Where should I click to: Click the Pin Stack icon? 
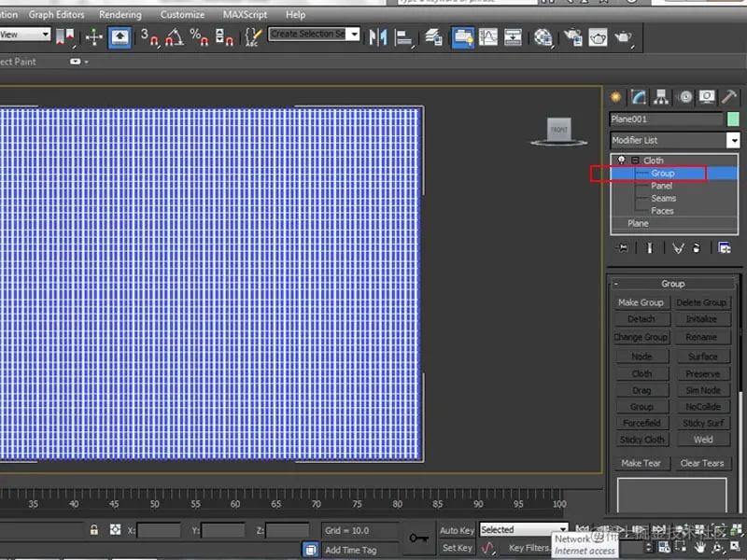(x=623, y=248)
